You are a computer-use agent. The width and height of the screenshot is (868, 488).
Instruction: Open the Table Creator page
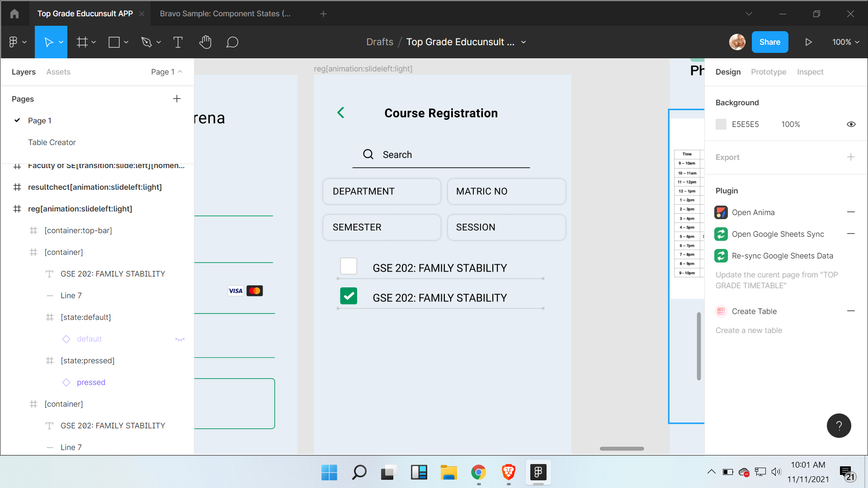[x=52, y=142]
